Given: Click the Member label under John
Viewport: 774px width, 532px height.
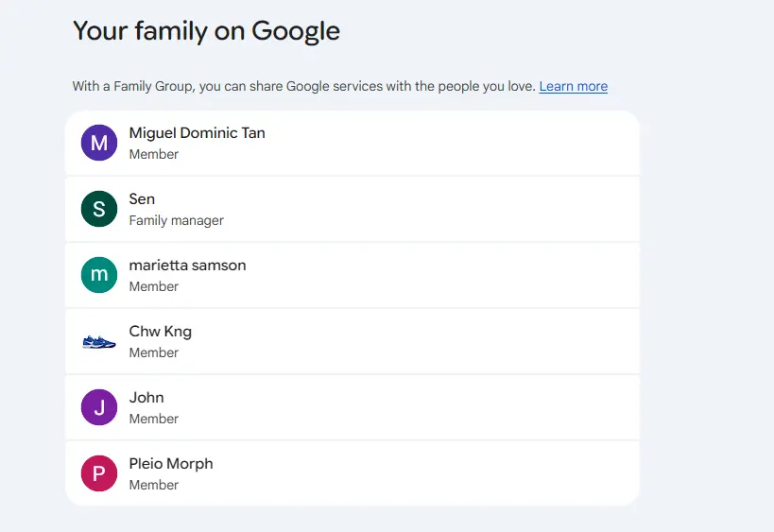Looking at the screenshot, I should pyautogui.click(x=153, y=419).
